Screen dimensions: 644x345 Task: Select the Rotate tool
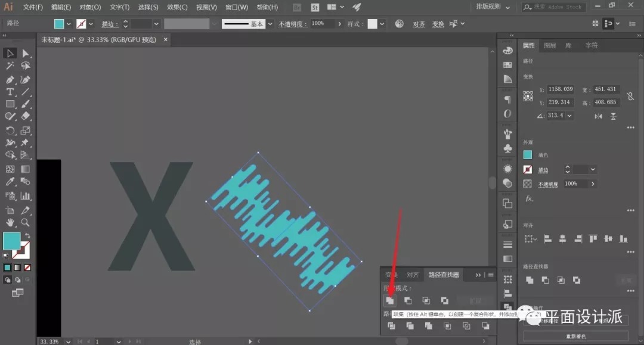click(x=10, y=130)
